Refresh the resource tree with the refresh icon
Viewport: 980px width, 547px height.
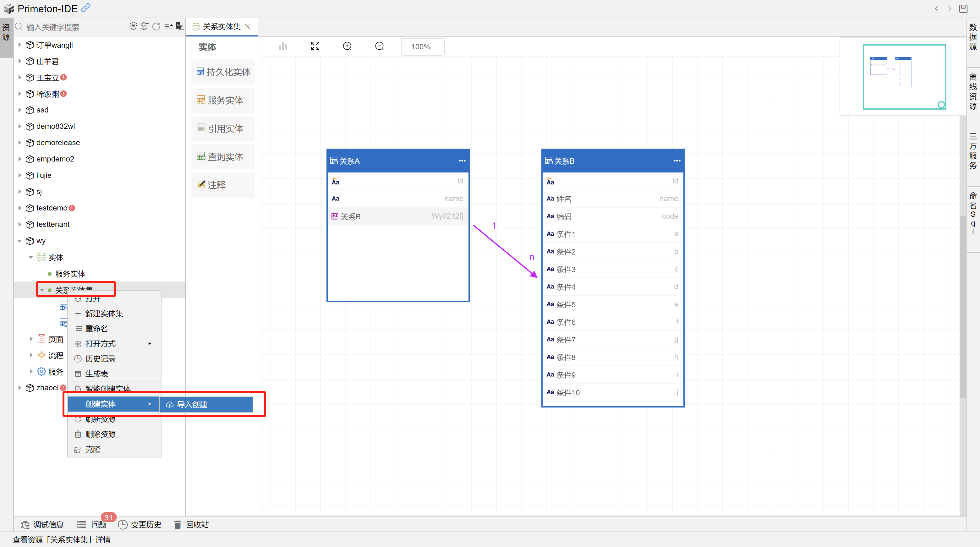[156, 26]
